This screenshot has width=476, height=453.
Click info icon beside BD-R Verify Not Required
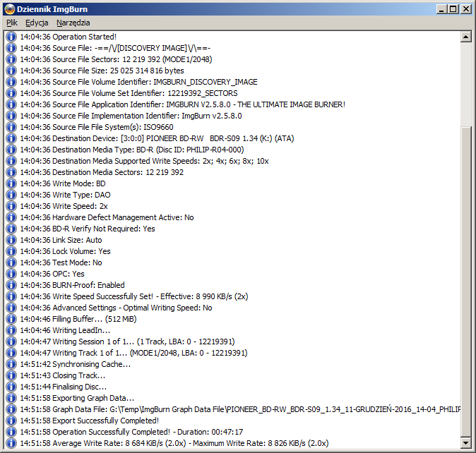(11, 229)
